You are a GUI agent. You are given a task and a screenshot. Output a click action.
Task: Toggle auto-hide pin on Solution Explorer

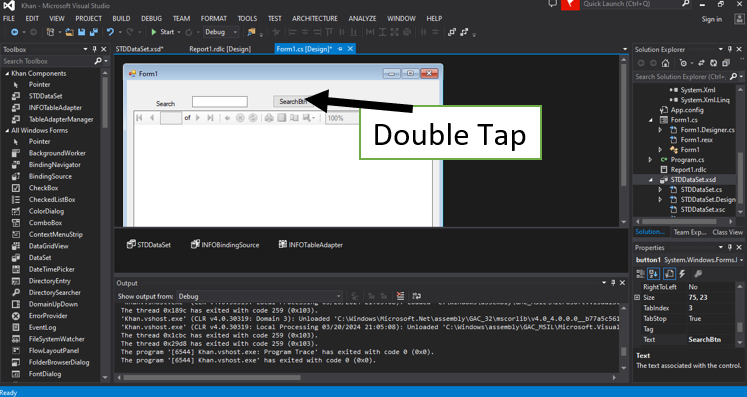729,49
